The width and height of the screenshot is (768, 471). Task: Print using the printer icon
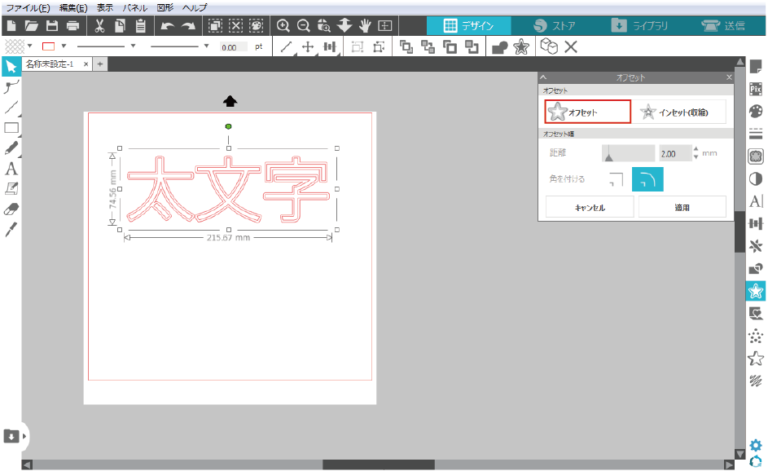(72, 26)
